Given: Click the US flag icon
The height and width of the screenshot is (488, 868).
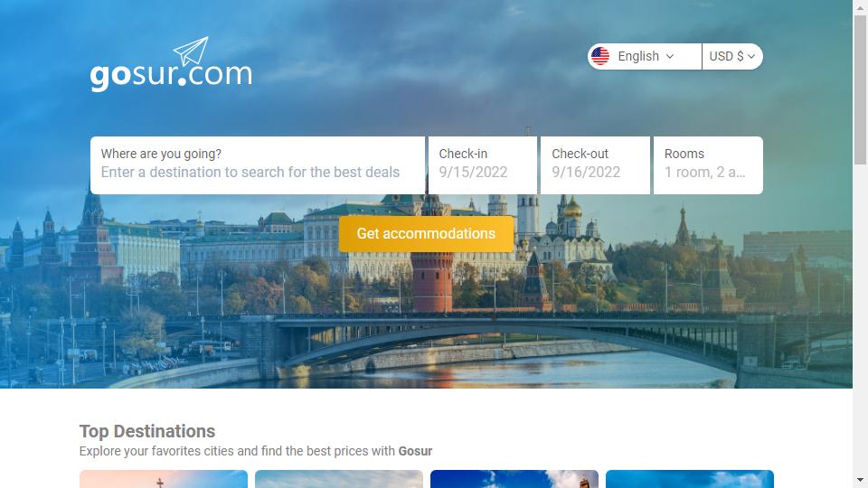Looking at the screenshot, I should [600, 56].
